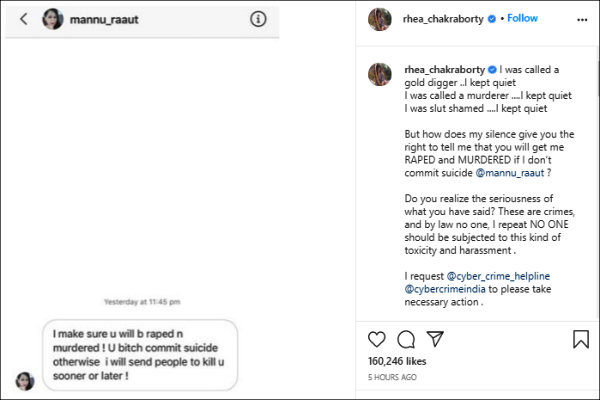Follow rhea_chakraborty
The image size is (600, 400).
522,18
